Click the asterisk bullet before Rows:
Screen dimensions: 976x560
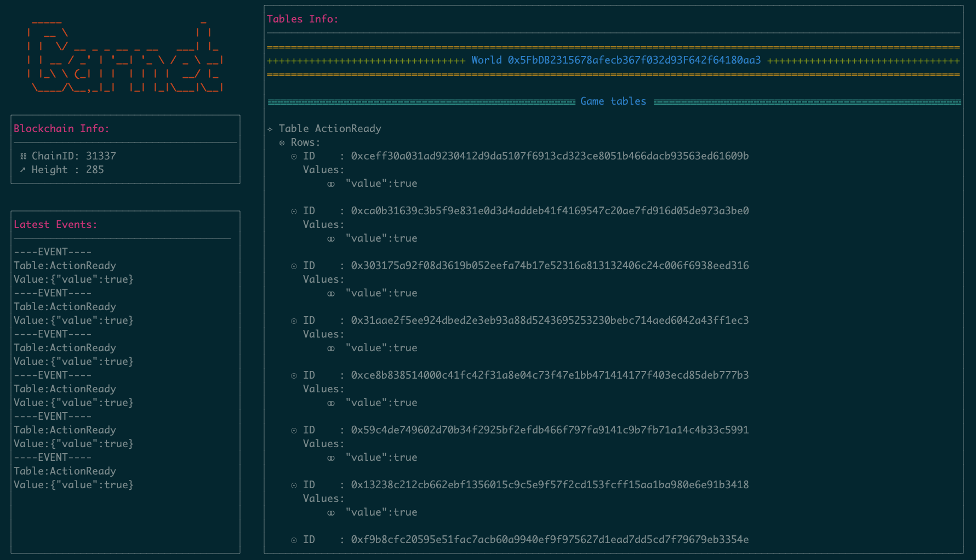(282, 143)
